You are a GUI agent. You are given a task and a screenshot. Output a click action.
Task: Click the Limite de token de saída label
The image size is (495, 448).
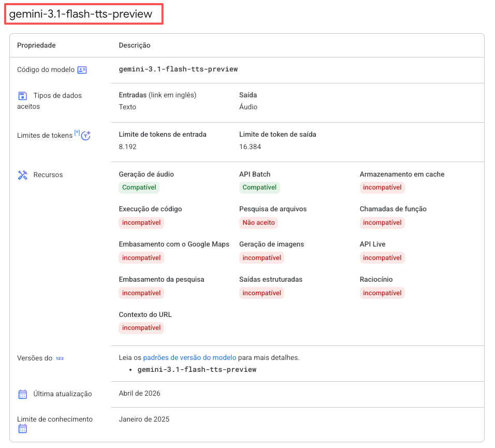click(278, 135)
